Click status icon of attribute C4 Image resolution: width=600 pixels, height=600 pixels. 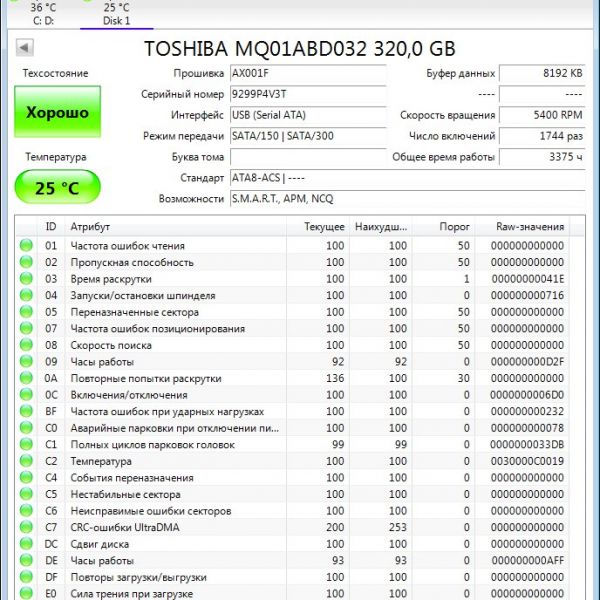coord(26,478)
